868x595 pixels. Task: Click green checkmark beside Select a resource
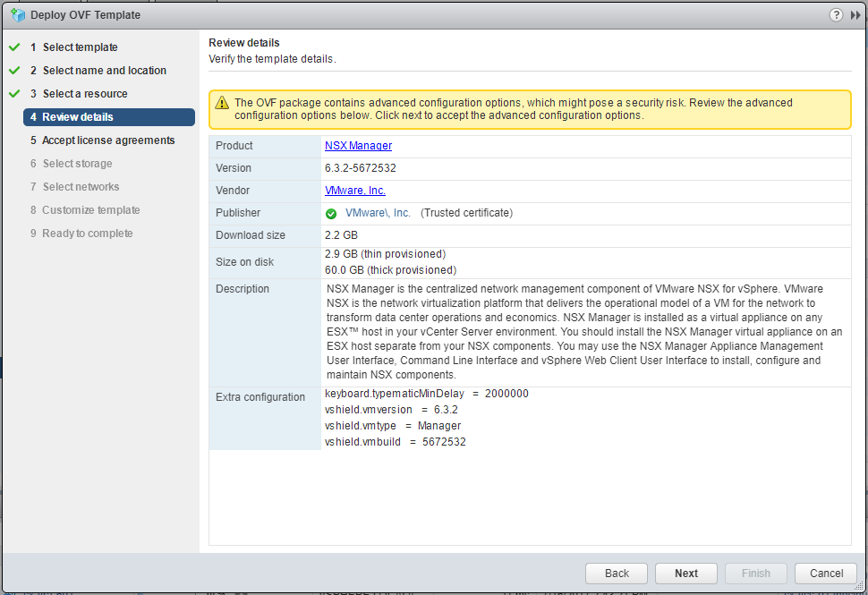pyautogui.click(x=14, y=94)
